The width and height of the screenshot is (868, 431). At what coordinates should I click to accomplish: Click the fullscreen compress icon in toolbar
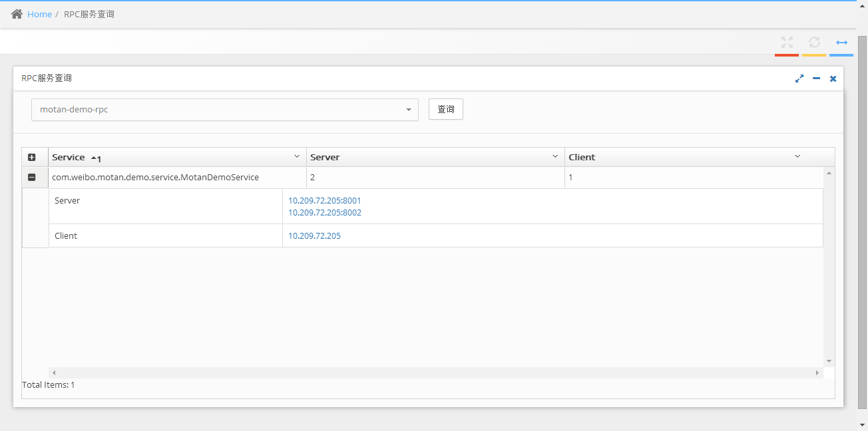tap(787, 43)
